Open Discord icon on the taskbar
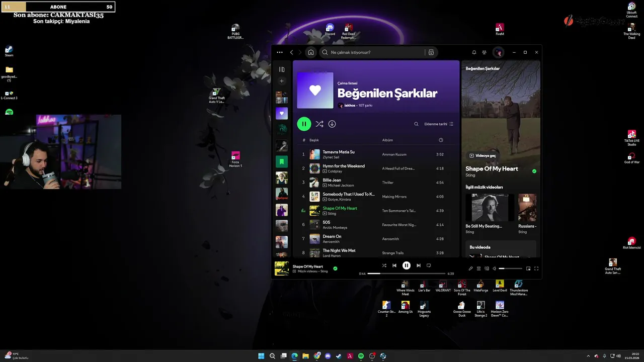The image size is (644, 362). [328, 356]
